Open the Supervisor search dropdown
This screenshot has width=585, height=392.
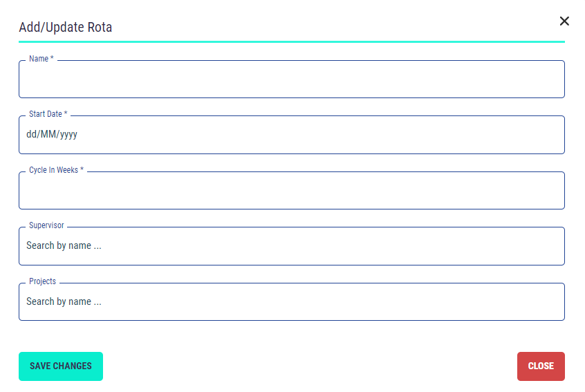(x=291, y=246)
